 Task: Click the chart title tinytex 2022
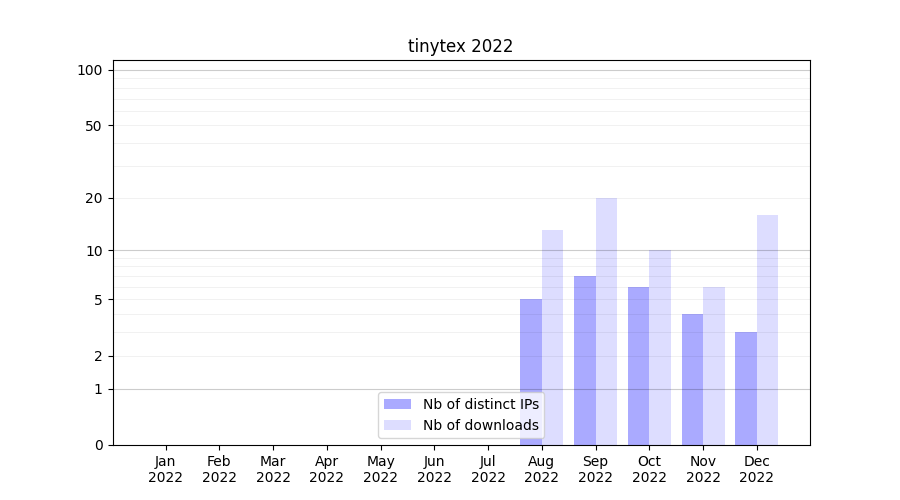coord(460,46)
